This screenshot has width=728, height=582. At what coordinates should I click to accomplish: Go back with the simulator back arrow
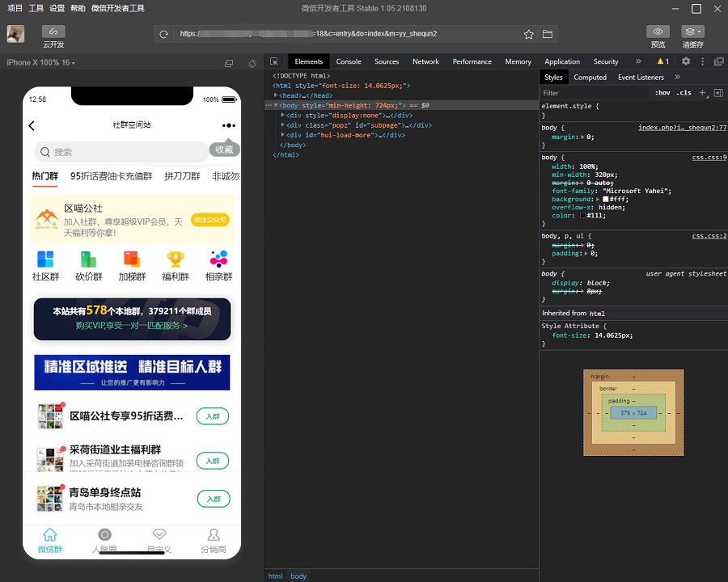(x=32, y=125)
